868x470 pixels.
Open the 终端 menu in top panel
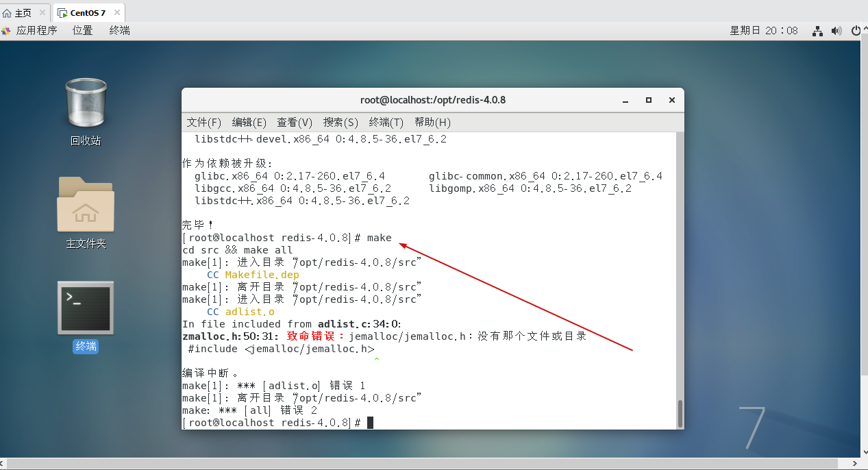120,30
